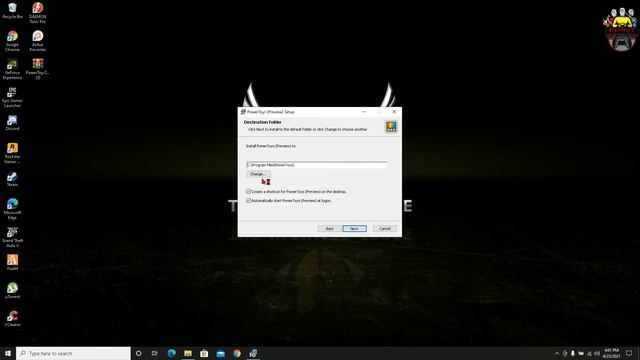640x360 pixels.
Task: Click Back in PowerToys setup
Action: click(329, 229)
